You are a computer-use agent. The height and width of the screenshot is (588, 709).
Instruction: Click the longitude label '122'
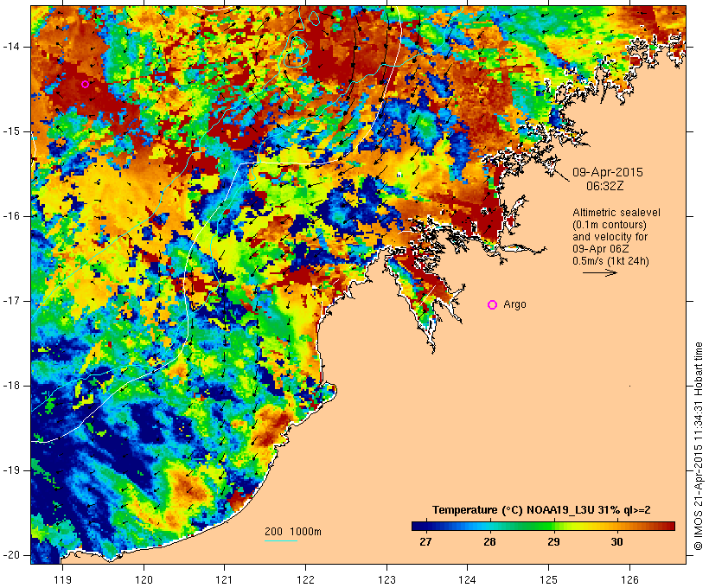pos(306,580)
